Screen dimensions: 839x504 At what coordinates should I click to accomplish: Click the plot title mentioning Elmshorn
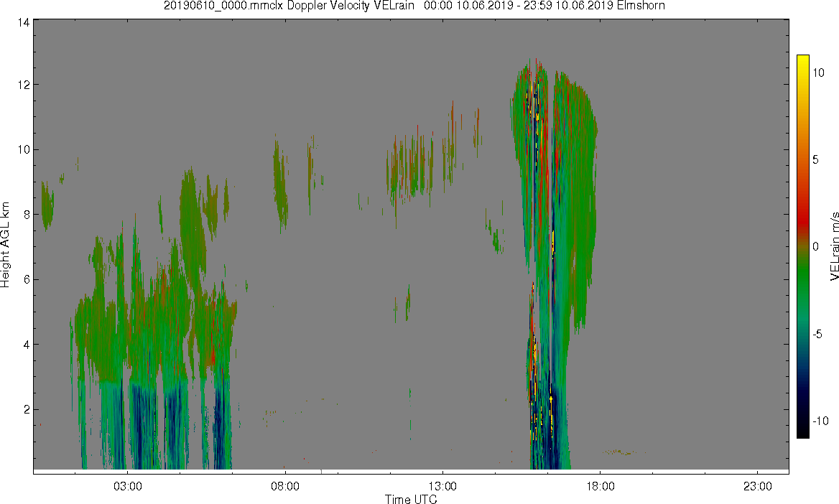(x=414, y=6)
